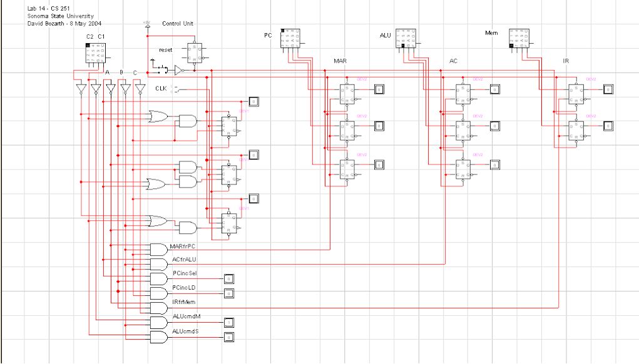Click the "Sonoma State University" text
Viewport: 639px width, 364px height.
[60, 16]
